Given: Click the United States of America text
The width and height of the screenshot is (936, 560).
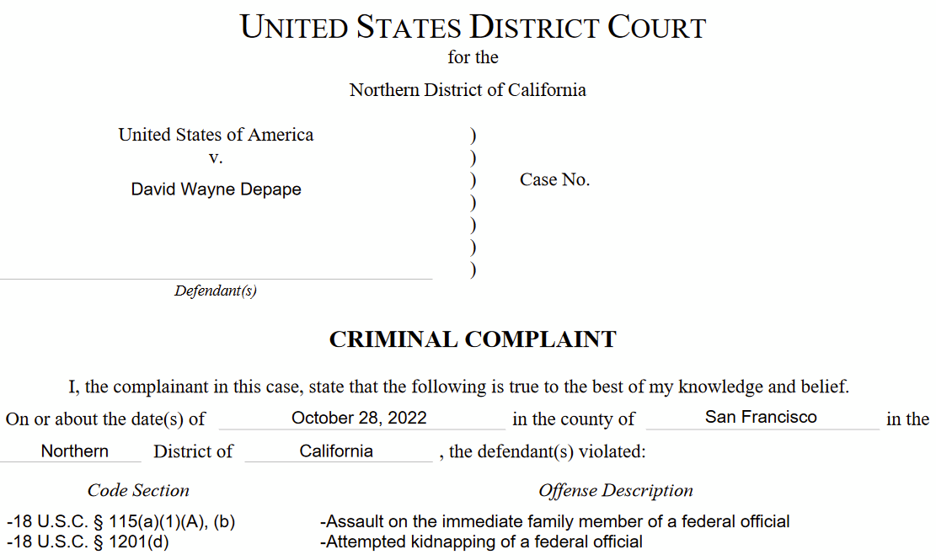Looking at the screenshot, I should [x=216, y=135].
